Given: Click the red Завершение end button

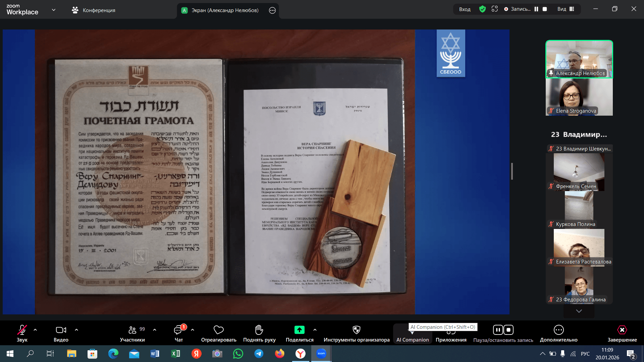Looking at the screenshot, I should 622,333.
